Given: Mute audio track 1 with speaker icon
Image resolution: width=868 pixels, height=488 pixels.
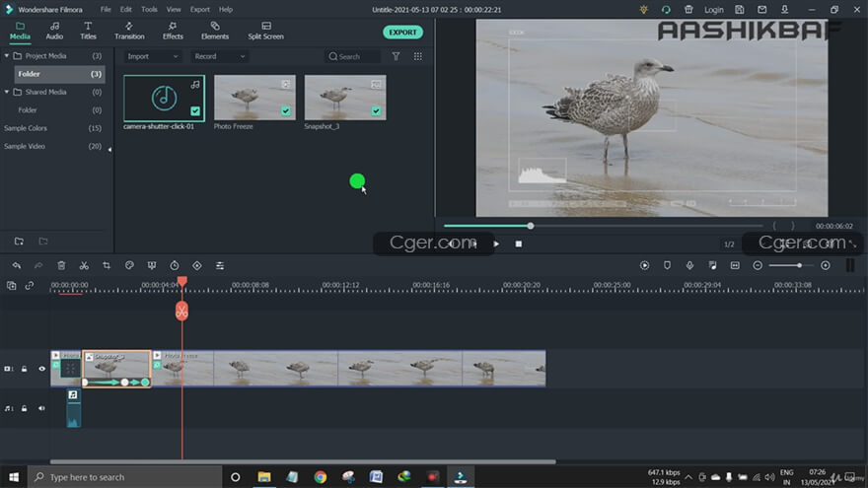Looking at the screenshot, I should pos(41,408).
